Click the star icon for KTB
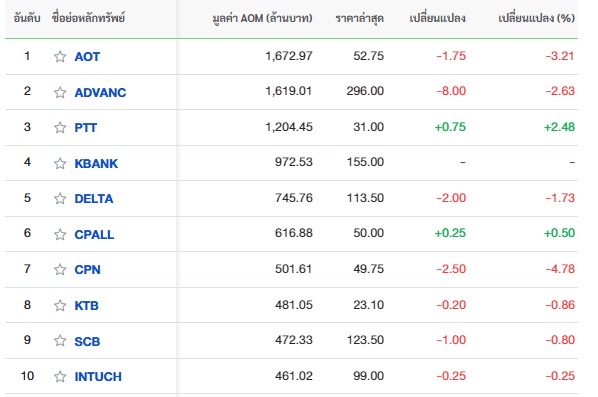This screenshot has width=598, height=397. point(60,305)
